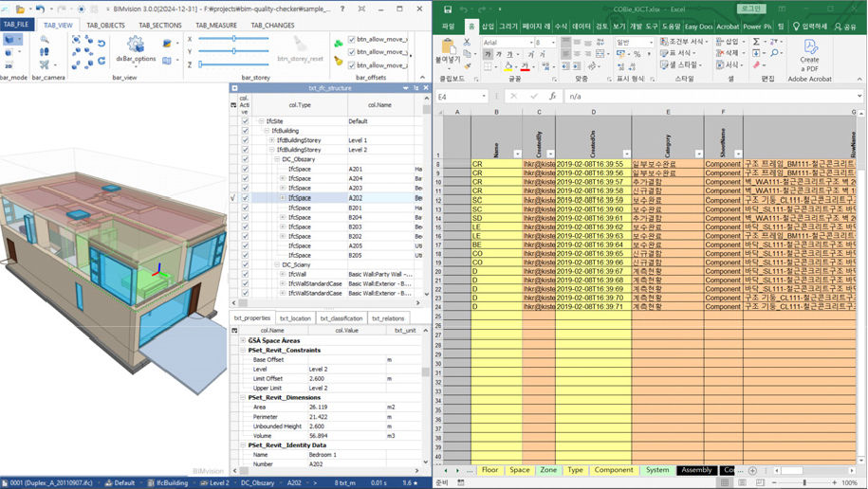This screenshot has width=868, height=489.
Task: Click the Excel zoom slider handle
Action: click(804, 483)
